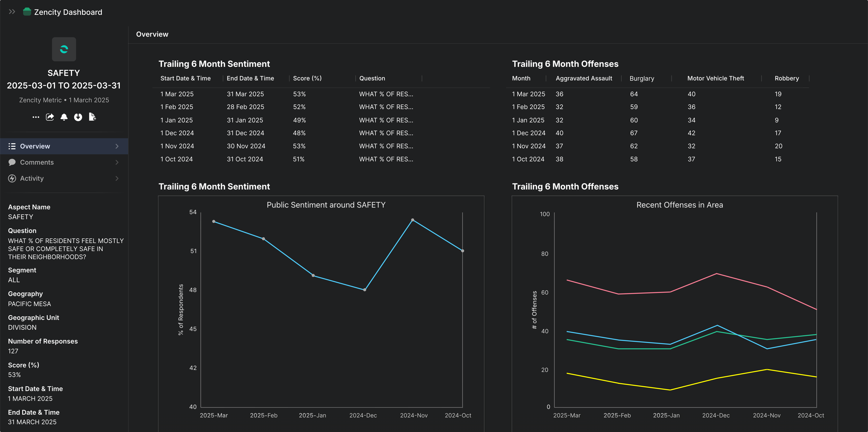
Task: Click the teal Zencity metric logo tile
Action: pos(64,49)
